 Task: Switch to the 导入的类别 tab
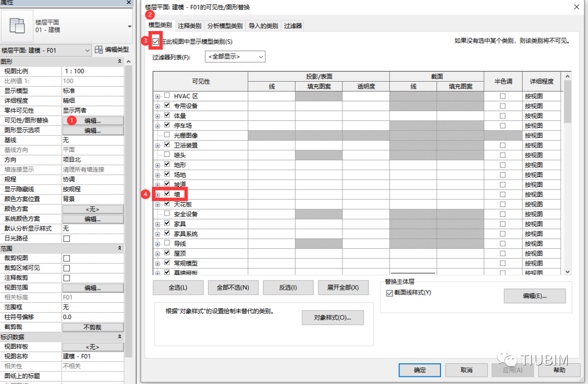tap(264, 26)
